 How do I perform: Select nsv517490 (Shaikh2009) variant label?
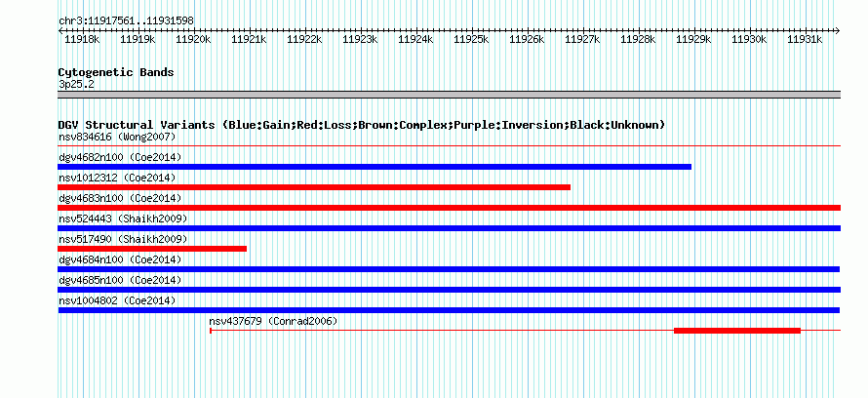click(123, 239)
